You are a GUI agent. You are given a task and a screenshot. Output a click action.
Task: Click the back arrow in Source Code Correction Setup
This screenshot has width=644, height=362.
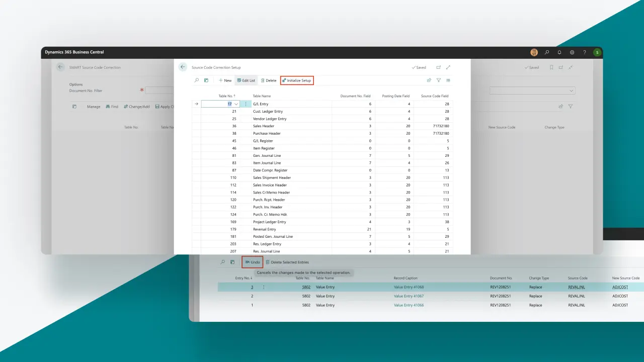183,67
